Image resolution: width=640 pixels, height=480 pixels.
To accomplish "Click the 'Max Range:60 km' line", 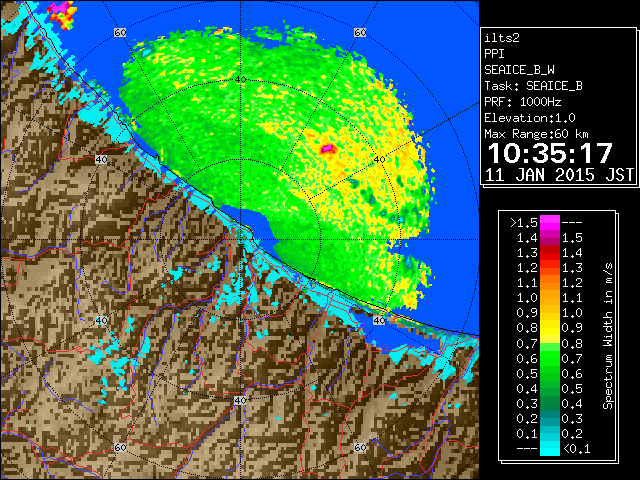I will coord(536,134).
